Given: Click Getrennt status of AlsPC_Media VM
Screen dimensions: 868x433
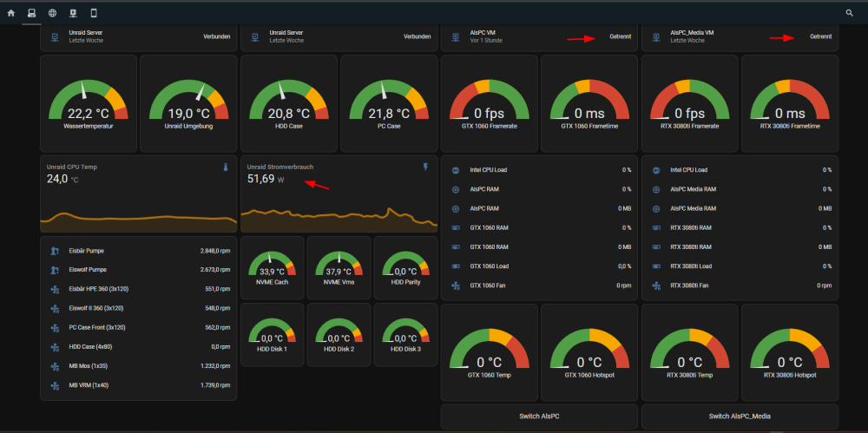Looking at the screenshot, I should pos(820,36).
